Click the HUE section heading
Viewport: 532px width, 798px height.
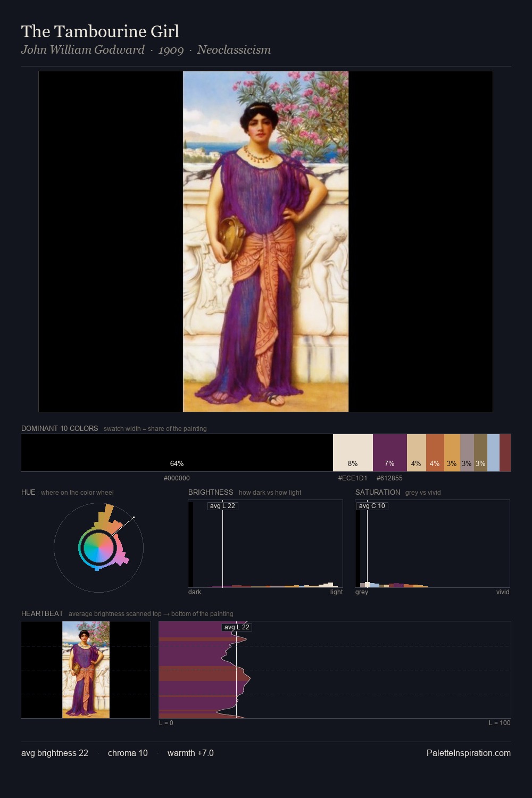pyautogui.click(x=28, y=492)
